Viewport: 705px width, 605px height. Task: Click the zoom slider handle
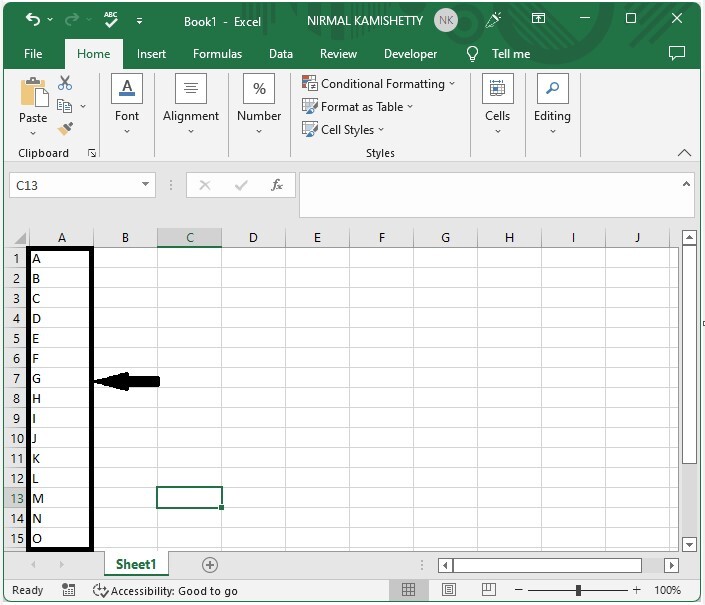click(x=578, y=591)
